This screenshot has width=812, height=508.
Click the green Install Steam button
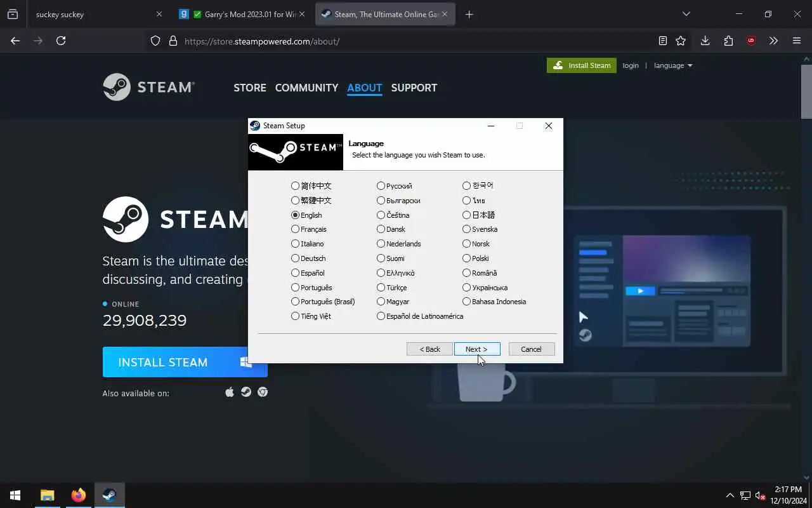[582, 65]
